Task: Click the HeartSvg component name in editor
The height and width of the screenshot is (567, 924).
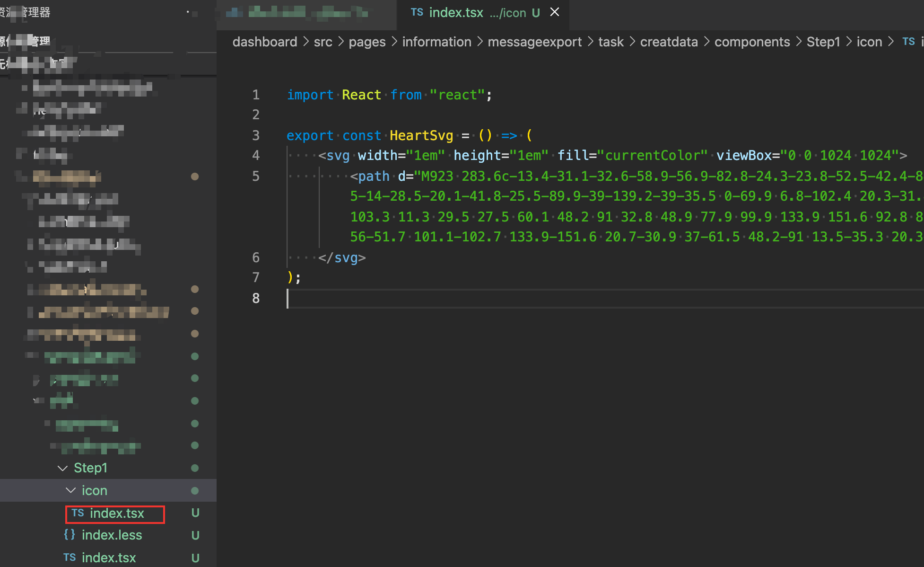Action: 420,135
